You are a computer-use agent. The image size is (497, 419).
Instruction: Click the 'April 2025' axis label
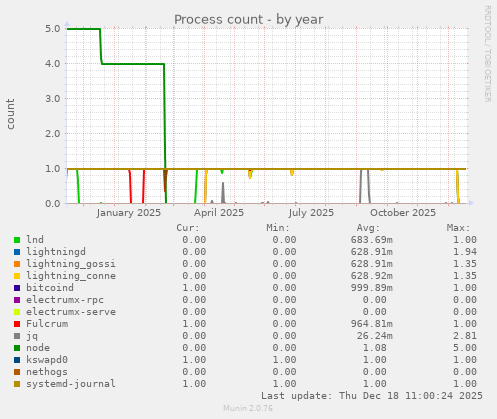click(x=219, y=213)
